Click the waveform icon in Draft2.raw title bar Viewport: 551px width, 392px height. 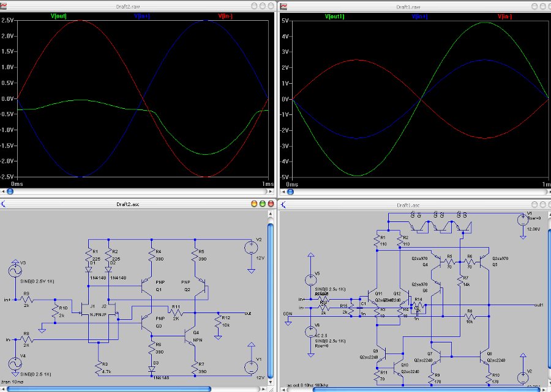pyautogui.click(x=3, y=6)
